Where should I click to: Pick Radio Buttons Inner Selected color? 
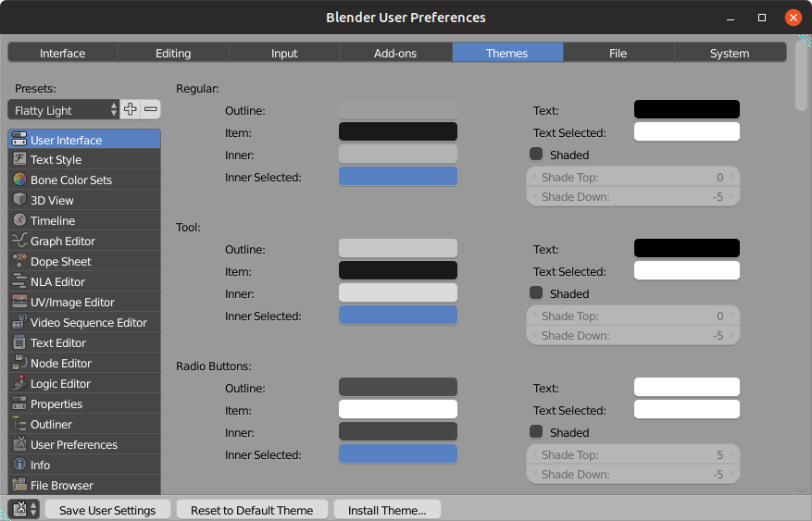coord(398,453)
